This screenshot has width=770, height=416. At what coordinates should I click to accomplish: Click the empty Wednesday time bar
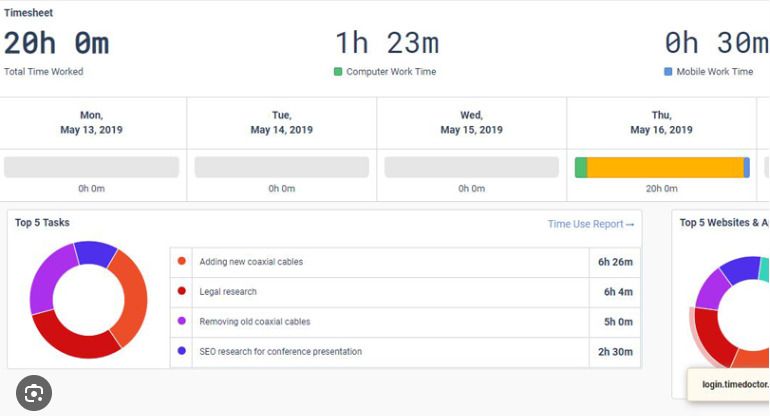tap(471, 167)
